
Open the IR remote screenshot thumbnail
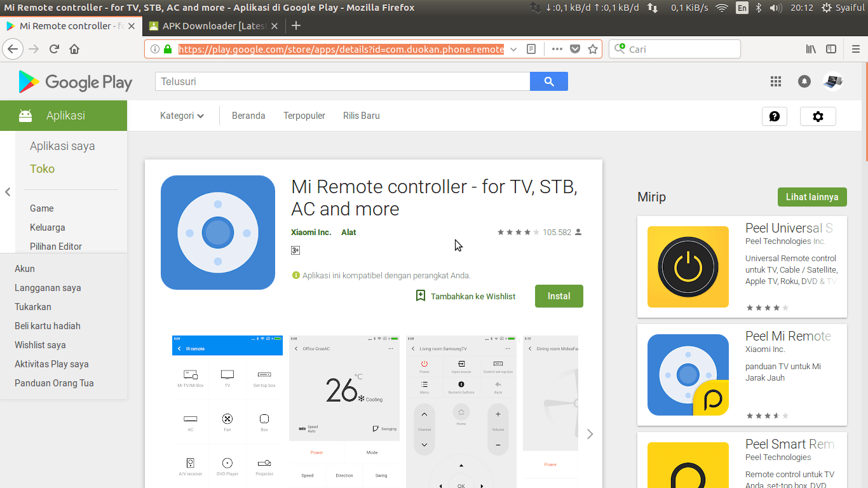pyautogui.click(x=227, y=412)
